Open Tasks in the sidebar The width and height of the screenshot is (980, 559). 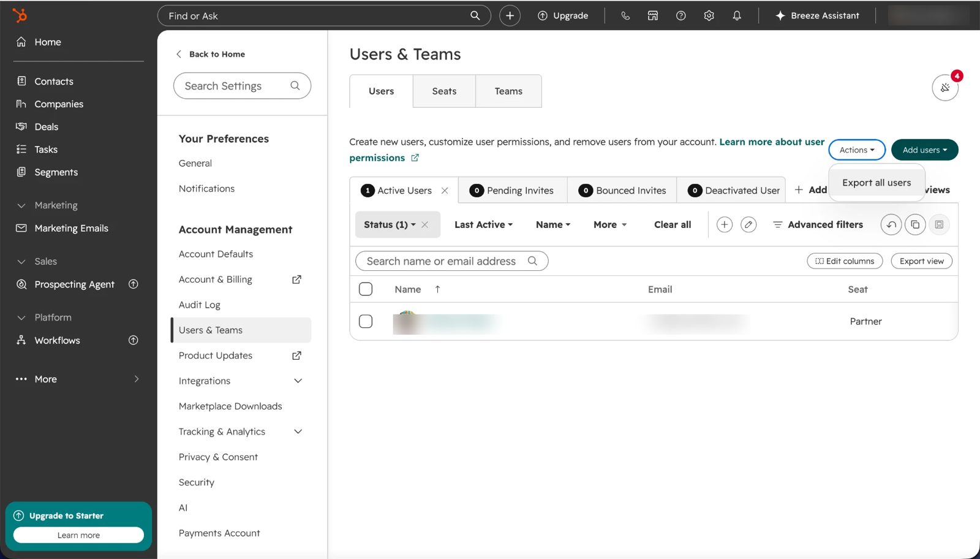coord(46,149)
